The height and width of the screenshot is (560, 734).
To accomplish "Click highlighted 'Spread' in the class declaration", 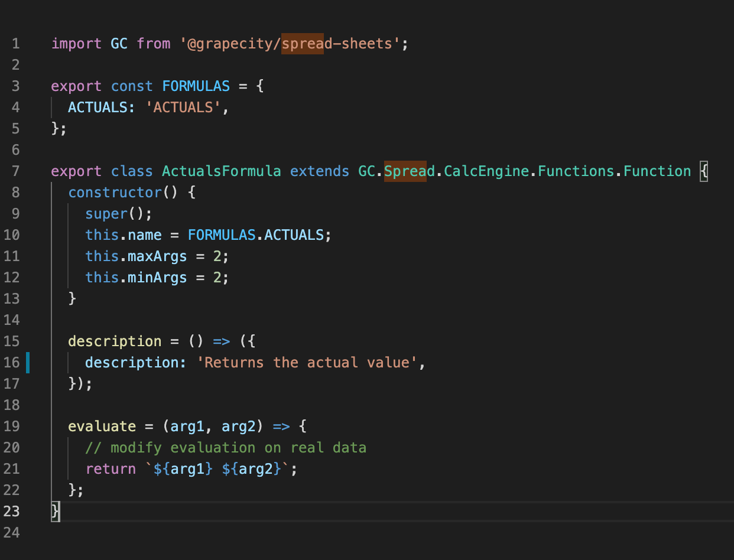I will pyautogui.click(x=405, y=171).
